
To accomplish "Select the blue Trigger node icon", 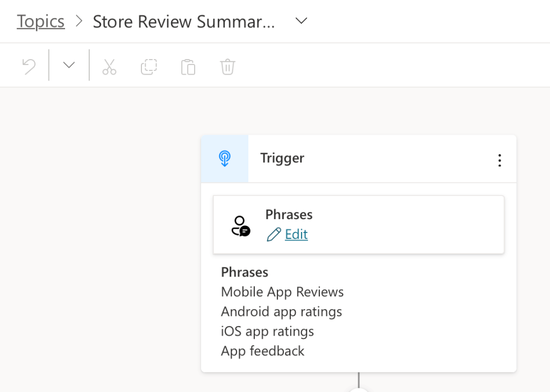I will 225,158.
